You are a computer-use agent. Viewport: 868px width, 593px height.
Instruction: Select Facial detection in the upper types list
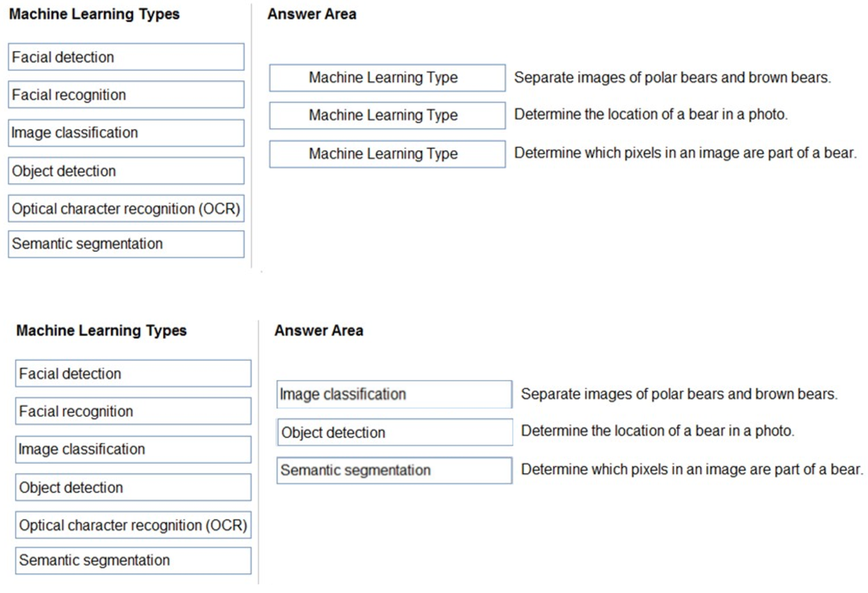[x=126, y=57]
